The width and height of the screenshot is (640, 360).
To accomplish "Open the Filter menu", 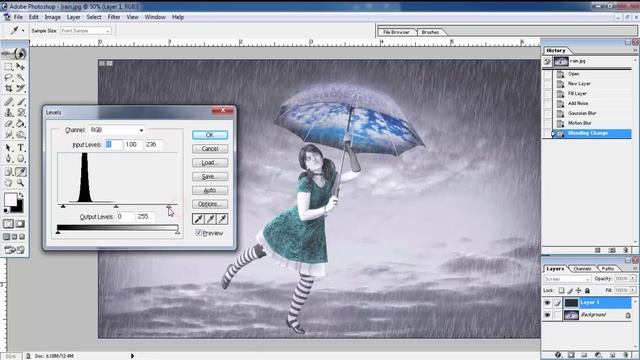I will [114, 17].
